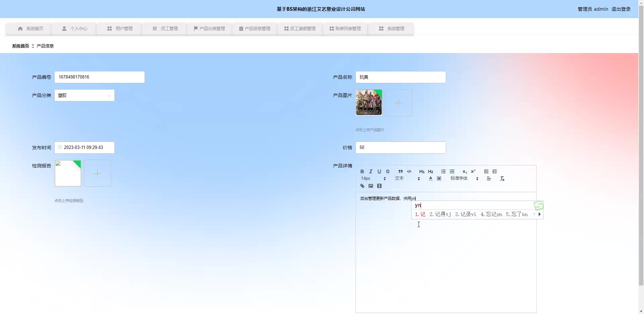Open the 标准字体 font family dropdown
This screenshot has height=314, width=644.
pyautogui.click(x=465, y=178)
